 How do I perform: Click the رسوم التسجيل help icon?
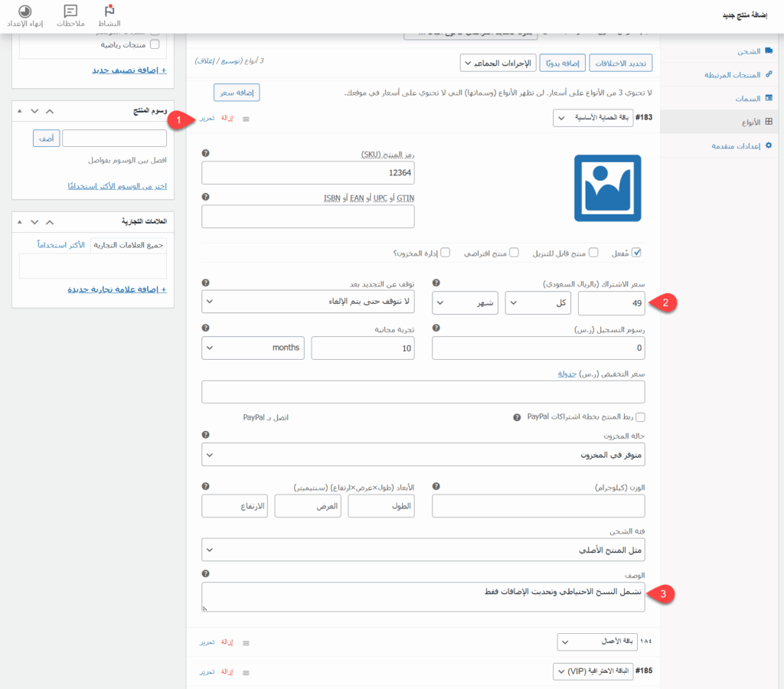pos(436,328)
